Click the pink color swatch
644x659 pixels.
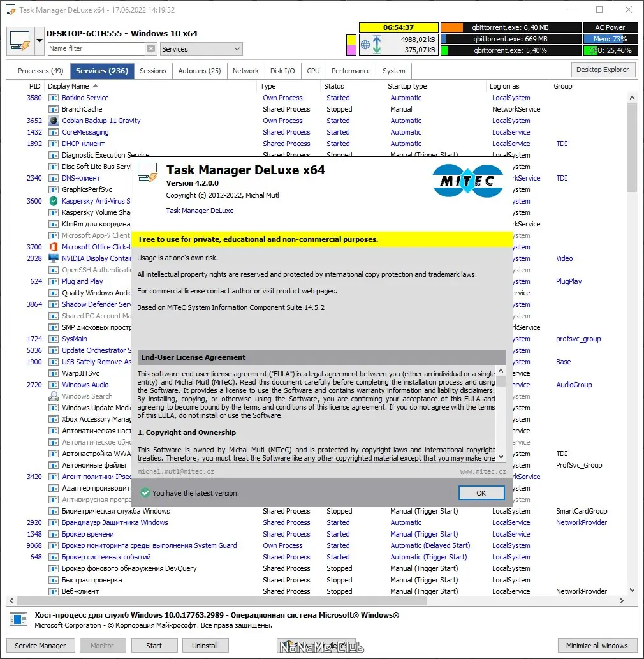(351, 50)
